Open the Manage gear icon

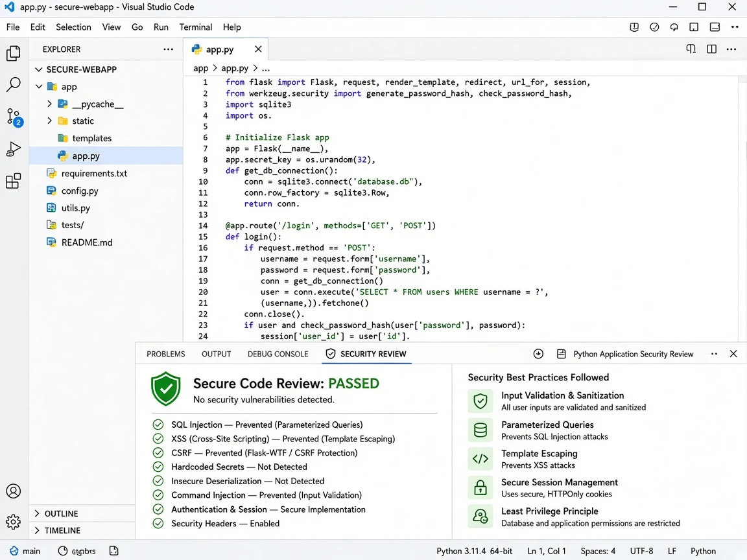pyautogui.click(x=14, y=522)
